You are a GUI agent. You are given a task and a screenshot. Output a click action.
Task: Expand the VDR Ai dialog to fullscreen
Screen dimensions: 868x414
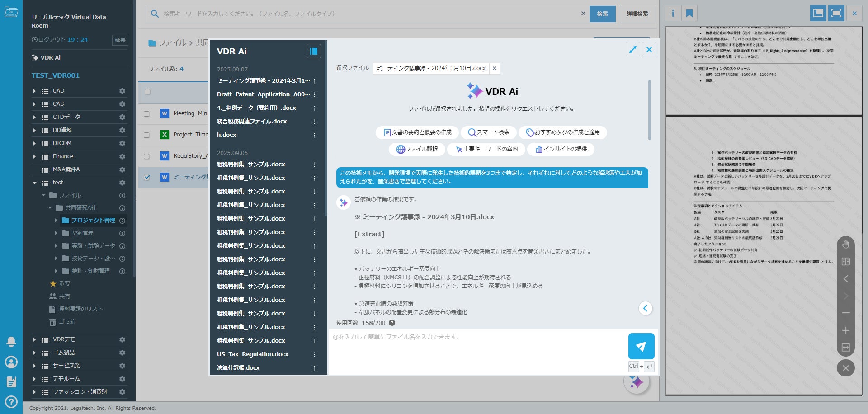pyautogui.click(x=633, y=50)
